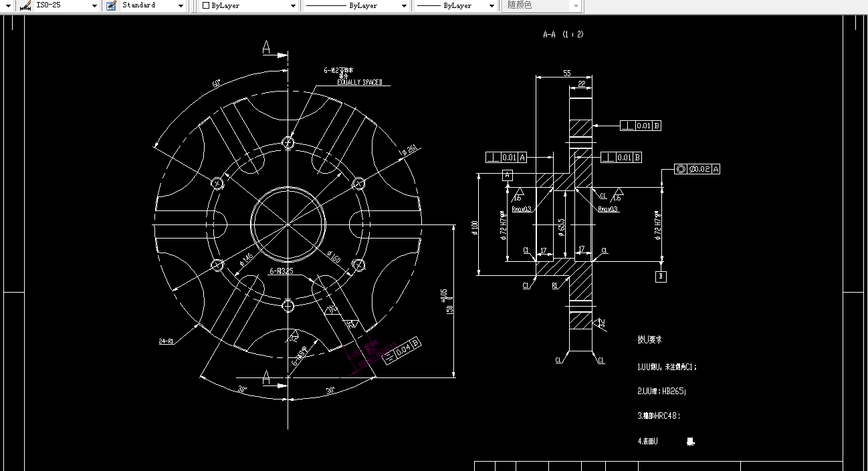868x471 pixels.
Task: Expand the Standard text style dropdown
Action: [x=181, y=5]
